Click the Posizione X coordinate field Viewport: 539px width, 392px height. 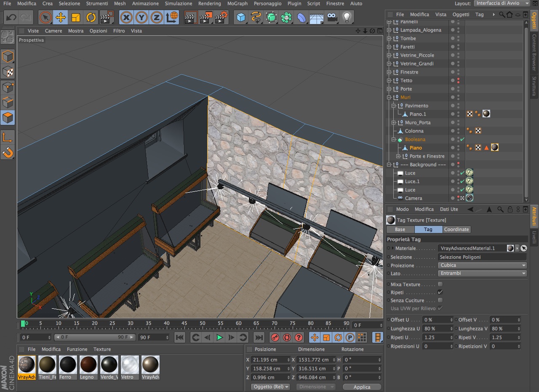(271, 360)
